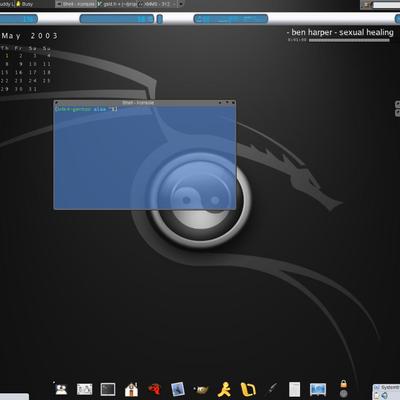Click the input field at top right

(386, 5)
